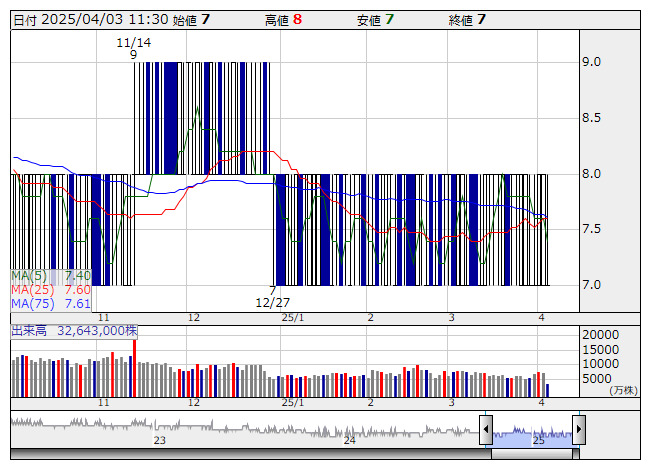Screen dimensions: 653x470
Task: Select the 12/27 low price annotation
Action: tap(272, 297)
